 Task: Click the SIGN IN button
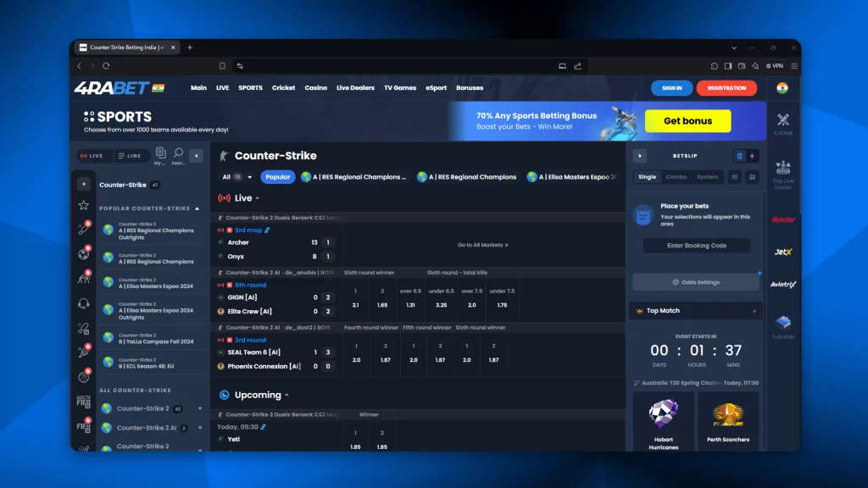pos(671,88)
